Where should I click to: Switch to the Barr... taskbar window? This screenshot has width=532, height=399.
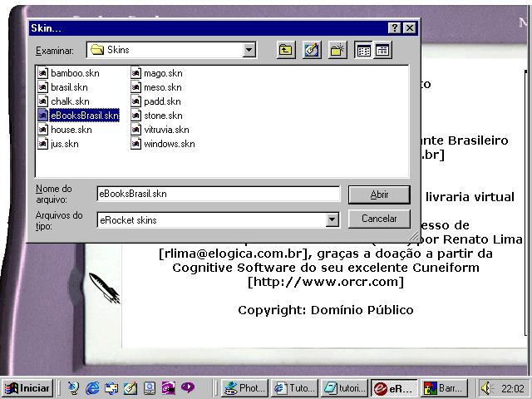444,388
